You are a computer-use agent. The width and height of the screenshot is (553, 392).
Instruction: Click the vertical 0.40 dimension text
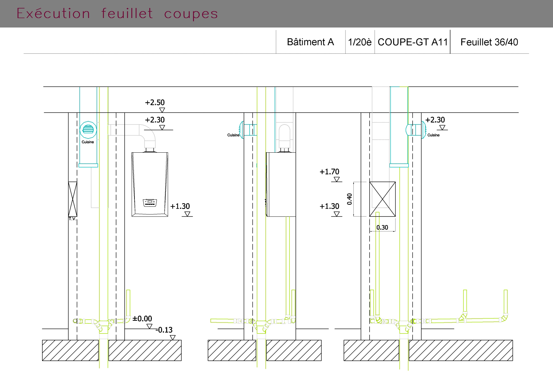[x=350, y=199]
